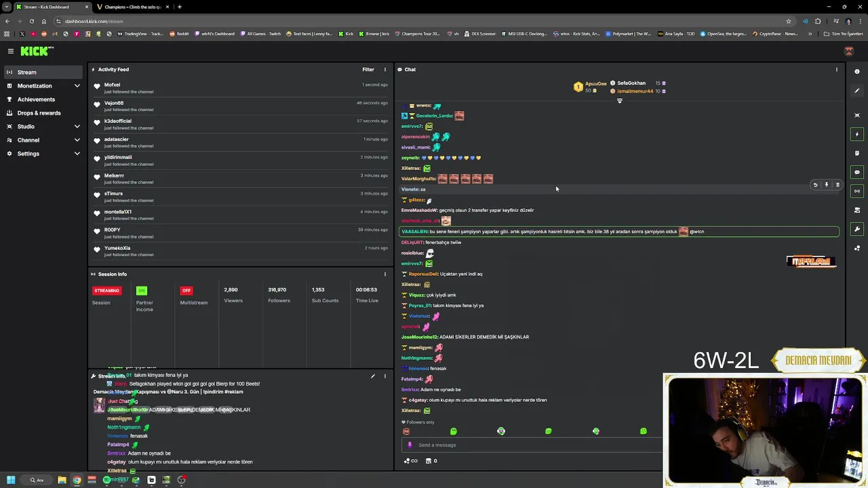Toggle the Activity Feed lightning panel icon
Viewport: 868px width, 488px height.
point(857,134)
